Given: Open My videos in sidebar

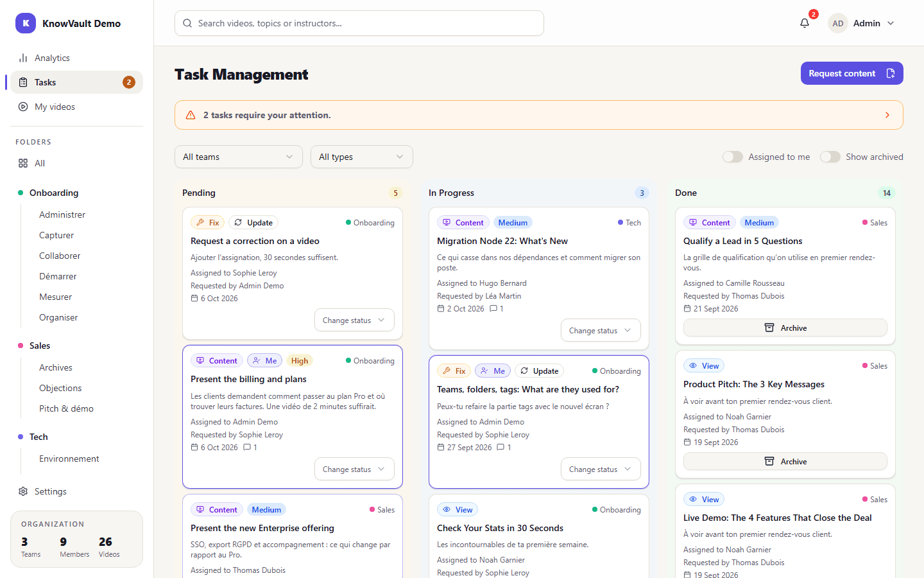Looking at the screenshot, I should (x=76, y=107).
